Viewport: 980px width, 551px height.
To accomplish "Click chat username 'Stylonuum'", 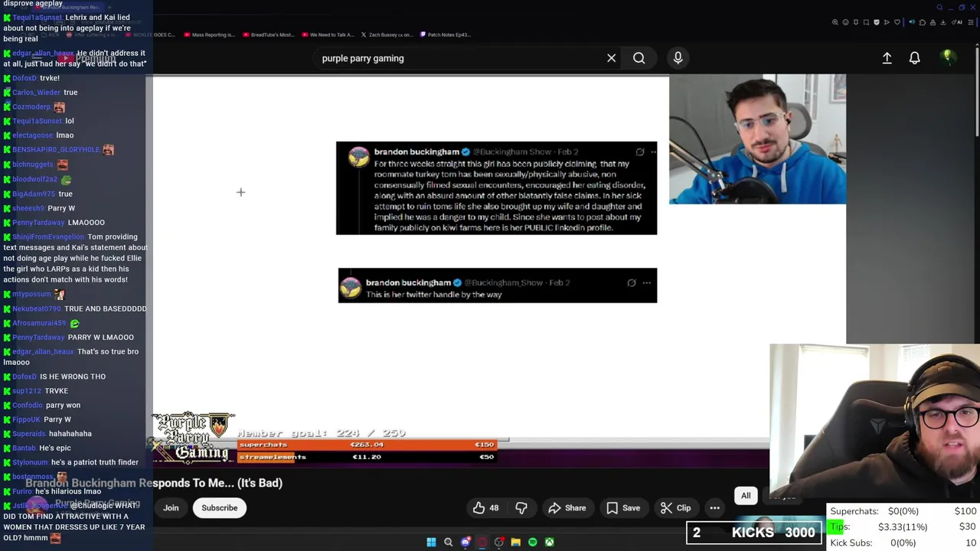I will [30, 462].
